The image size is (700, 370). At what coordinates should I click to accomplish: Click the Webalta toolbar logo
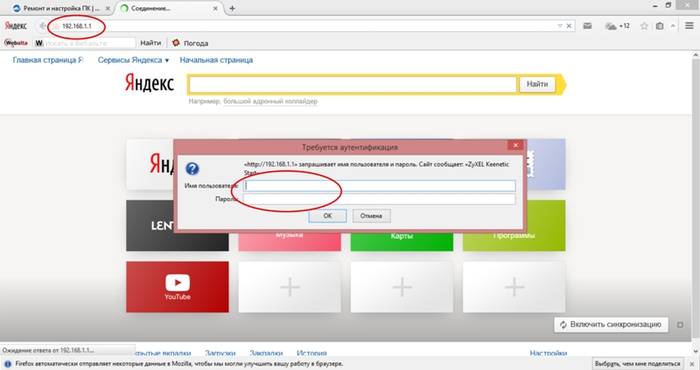(16, 43)
